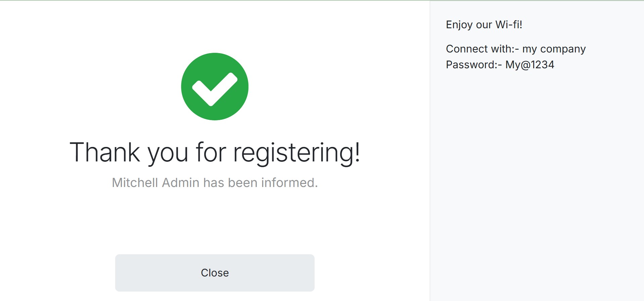644x301 pixels.
Task: Click the word "for" in the heading
Action: (211, 152)
